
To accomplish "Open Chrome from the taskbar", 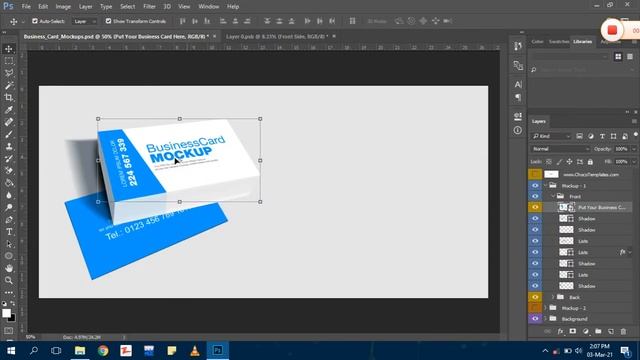I will [x=103, y=351].
